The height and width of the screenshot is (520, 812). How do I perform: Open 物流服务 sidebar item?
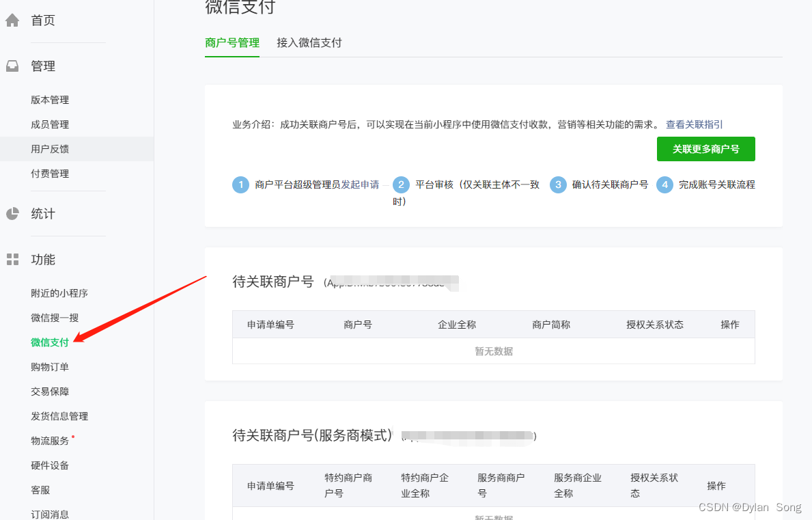pos(50,441)
